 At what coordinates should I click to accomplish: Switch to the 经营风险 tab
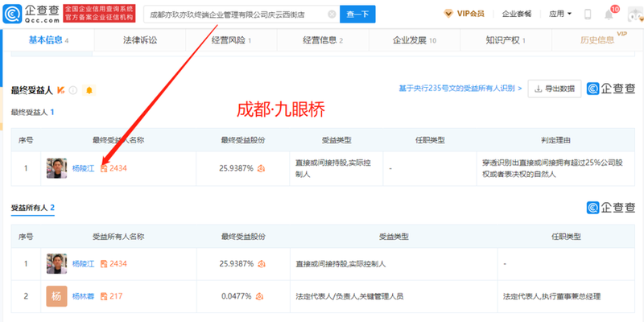[231, 39]
